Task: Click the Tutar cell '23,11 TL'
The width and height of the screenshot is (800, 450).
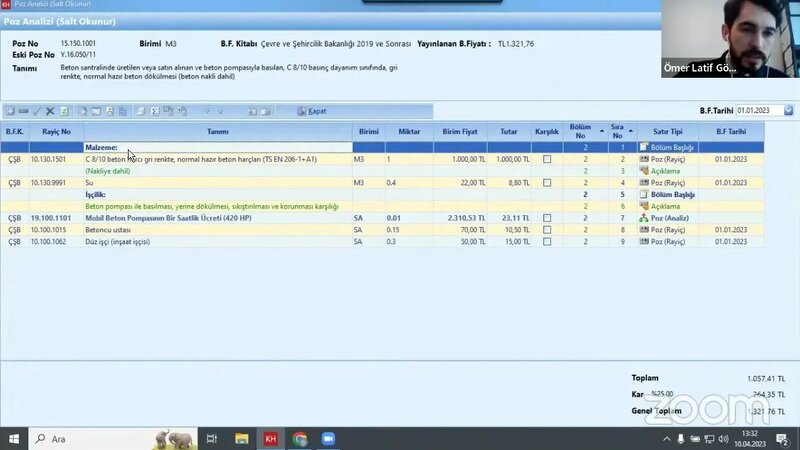Action: [509, 218]
